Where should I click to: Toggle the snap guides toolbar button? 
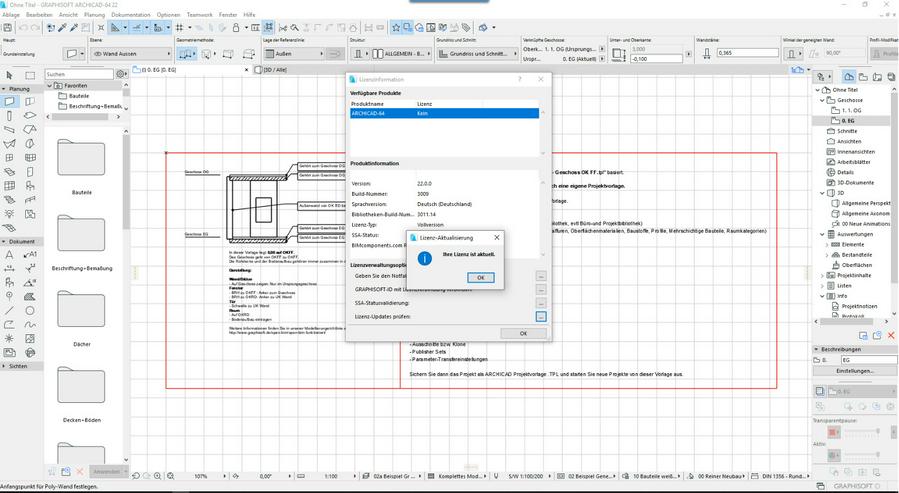136,28
